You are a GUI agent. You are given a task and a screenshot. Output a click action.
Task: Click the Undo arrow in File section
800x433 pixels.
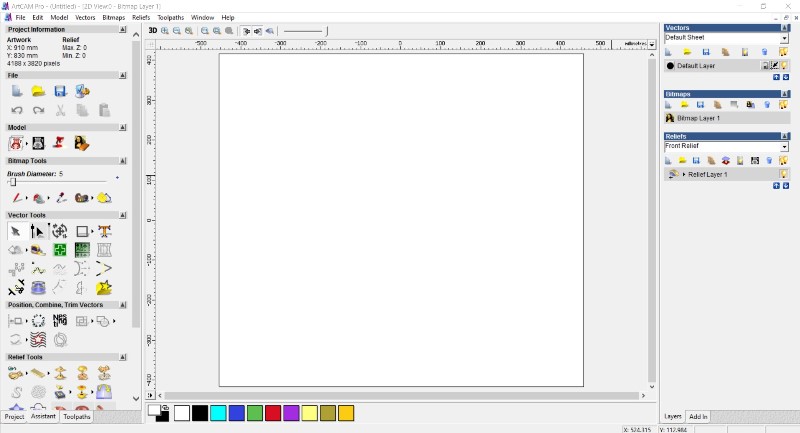click(17, 110)
